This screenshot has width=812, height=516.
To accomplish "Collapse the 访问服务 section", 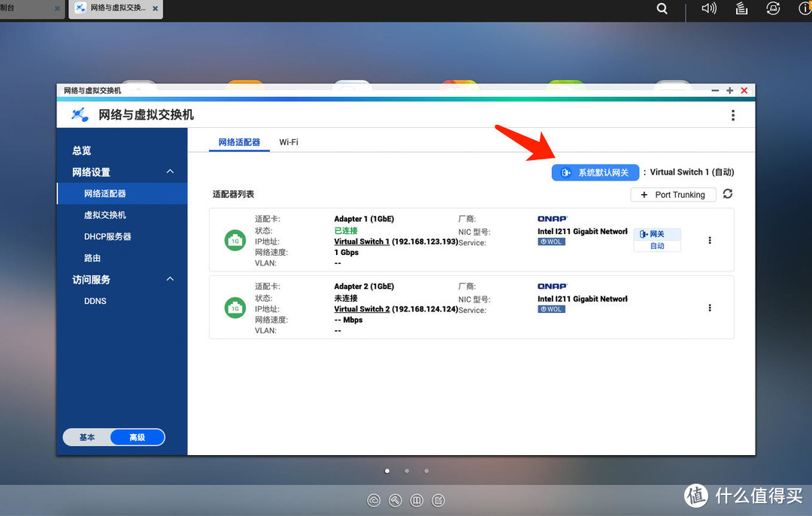I will tap(170, 279).
